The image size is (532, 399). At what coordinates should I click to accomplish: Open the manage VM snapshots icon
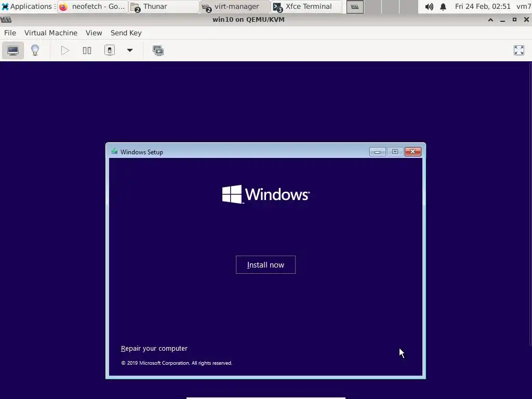tap(158, 50)
